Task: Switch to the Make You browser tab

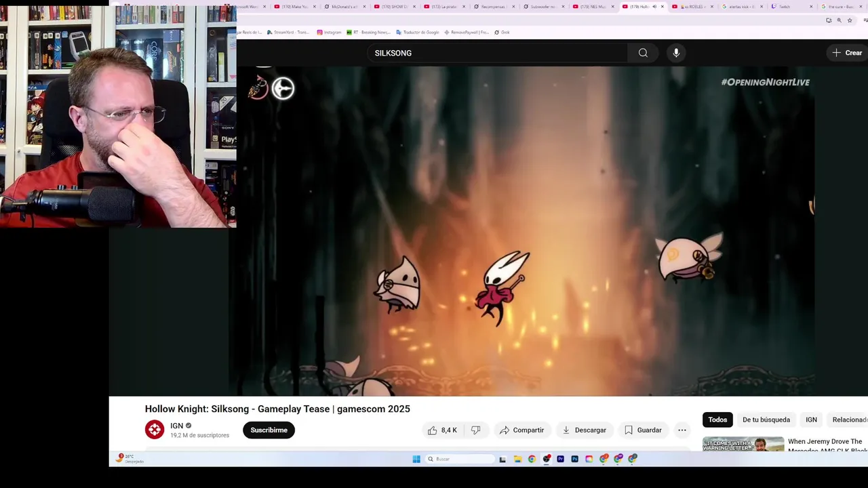Action: tap(295, 7)
